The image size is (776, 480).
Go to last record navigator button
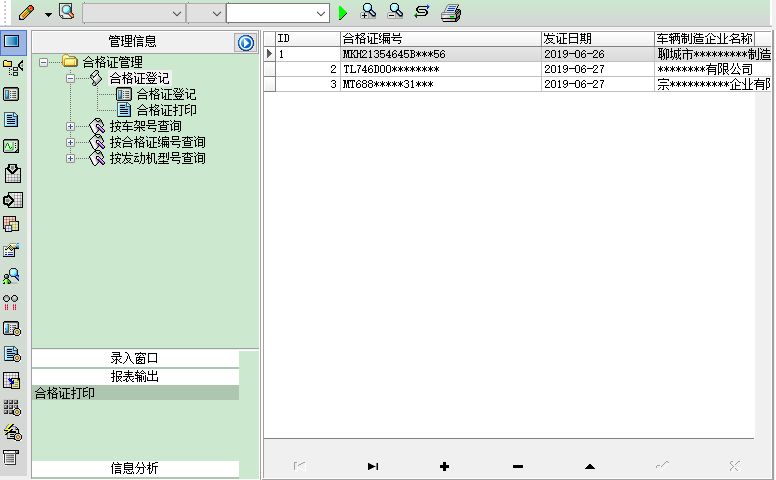[373, 466]
